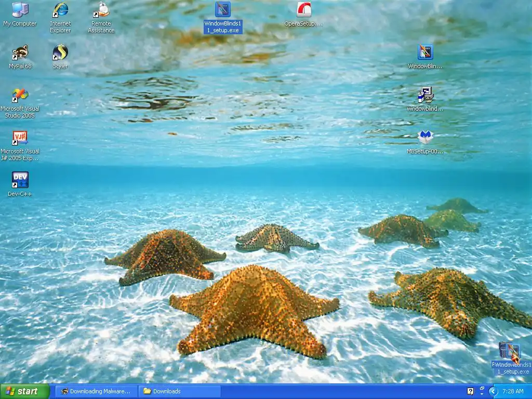Select the OperaSetup installer icon

pos(303,14)
